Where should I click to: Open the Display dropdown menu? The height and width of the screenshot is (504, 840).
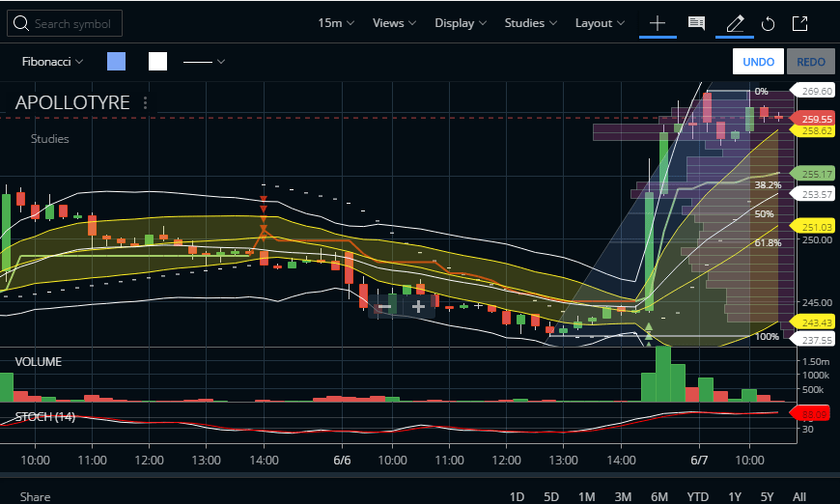[x=461, y=23]
